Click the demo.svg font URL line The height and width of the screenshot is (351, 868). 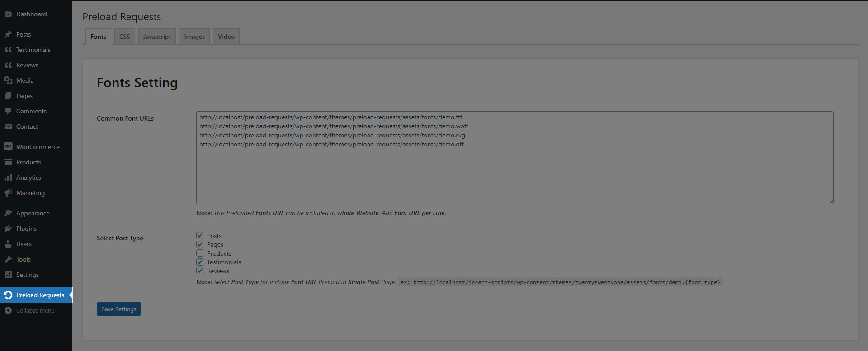coord(332,135)
